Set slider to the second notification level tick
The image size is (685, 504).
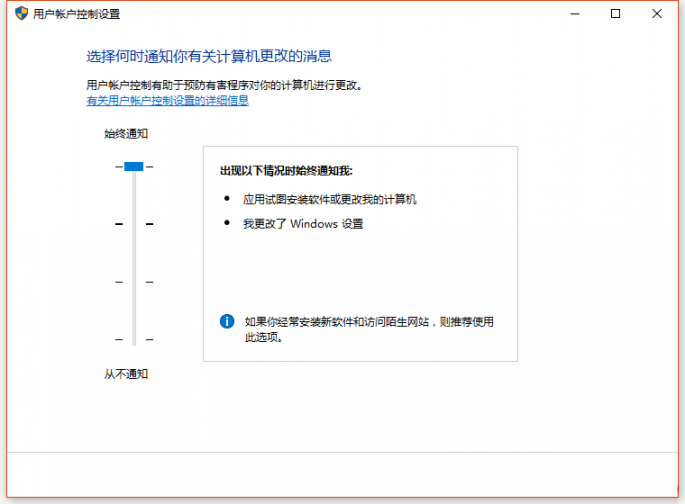[134, 224]
